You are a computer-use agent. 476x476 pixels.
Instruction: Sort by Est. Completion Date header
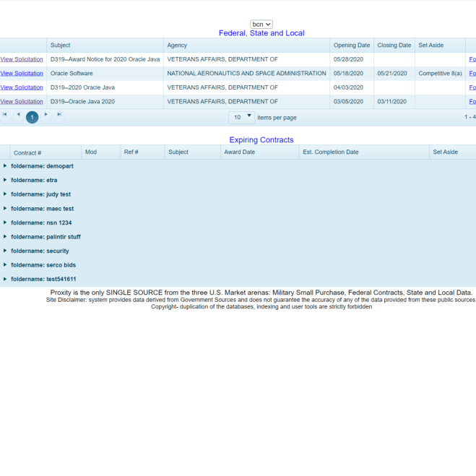364,152
